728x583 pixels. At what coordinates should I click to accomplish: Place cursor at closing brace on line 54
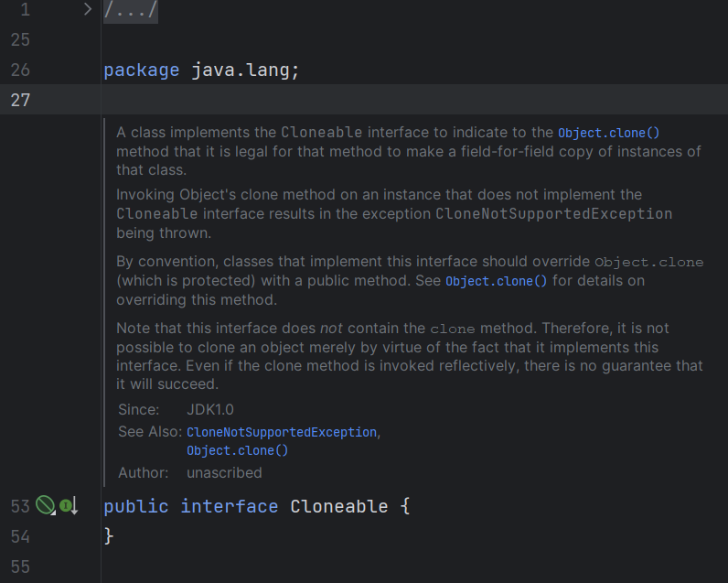[109, 536]
